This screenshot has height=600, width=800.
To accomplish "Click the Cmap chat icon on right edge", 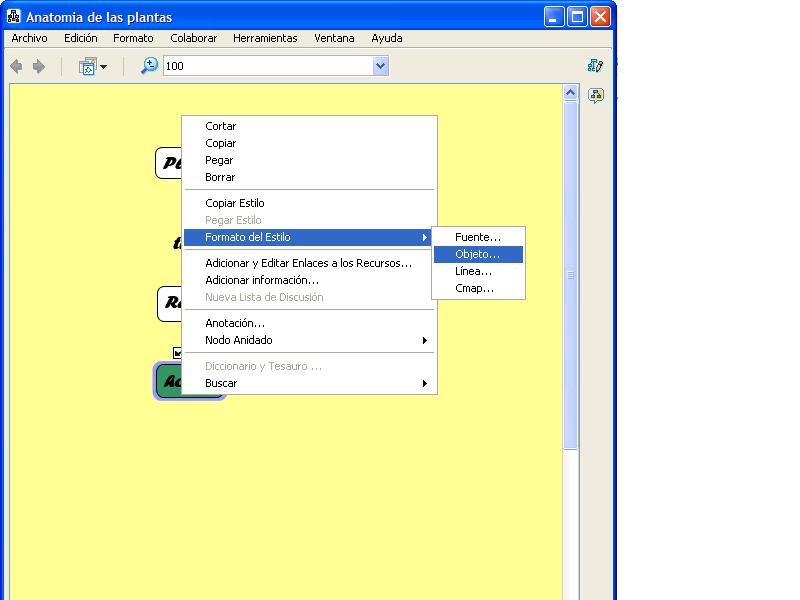I will (596, 96).
